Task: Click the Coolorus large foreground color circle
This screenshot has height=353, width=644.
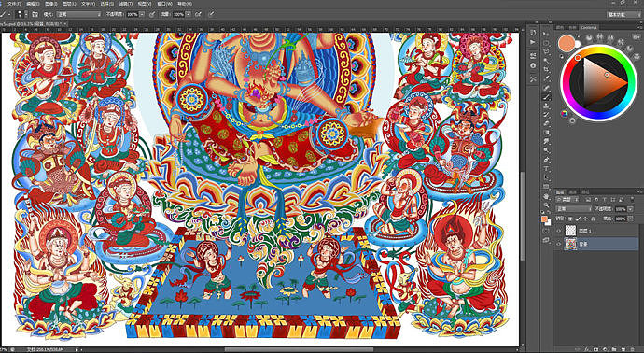Action: pyautogui.click(x=567, y=44)
